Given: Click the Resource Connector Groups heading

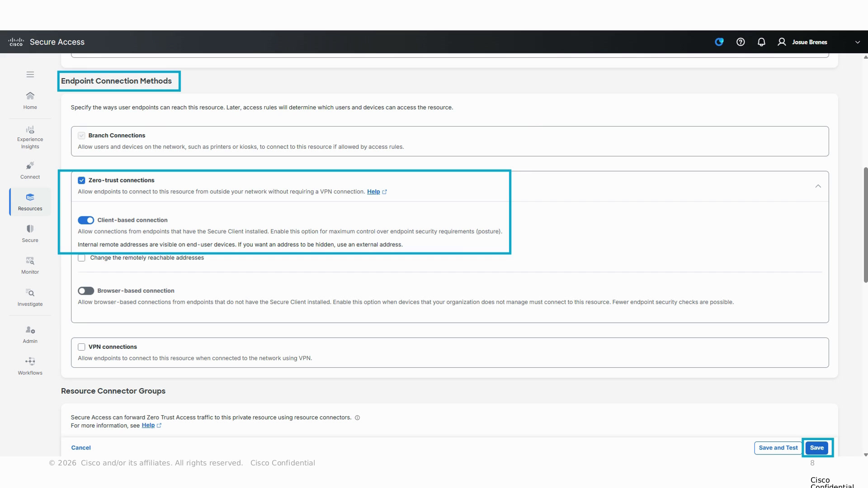Looking at the screenshot, I should 113,391.
